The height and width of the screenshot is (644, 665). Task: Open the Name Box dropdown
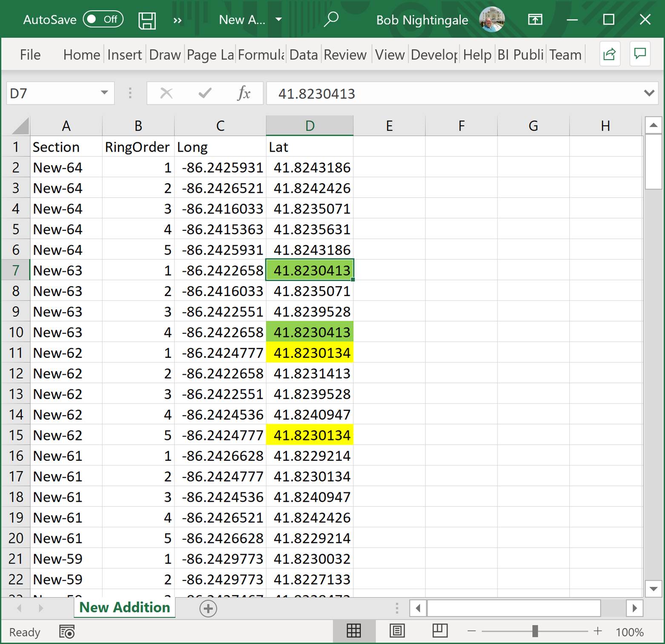click(x=103, y=93)
